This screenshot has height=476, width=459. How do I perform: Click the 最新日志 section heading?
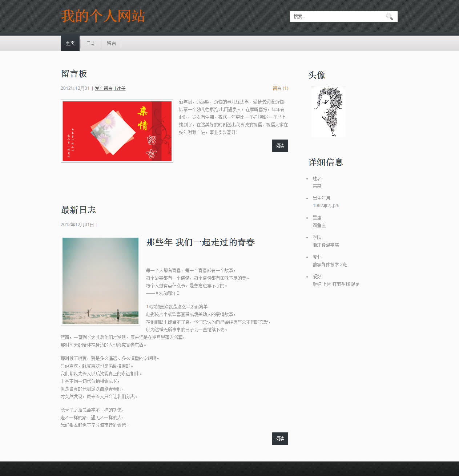coord(78,210)
